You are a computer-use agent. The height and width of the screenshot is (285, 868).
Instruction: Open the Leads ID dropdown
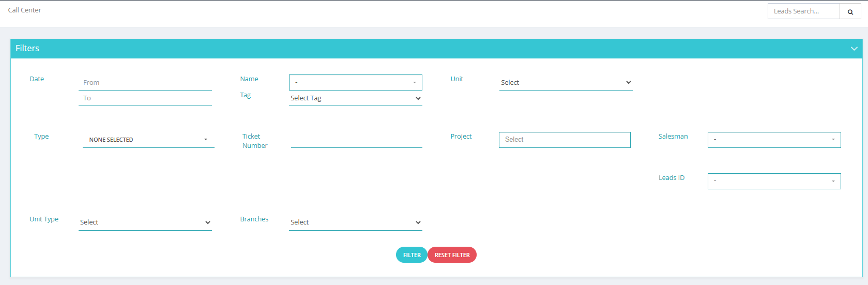774,181
